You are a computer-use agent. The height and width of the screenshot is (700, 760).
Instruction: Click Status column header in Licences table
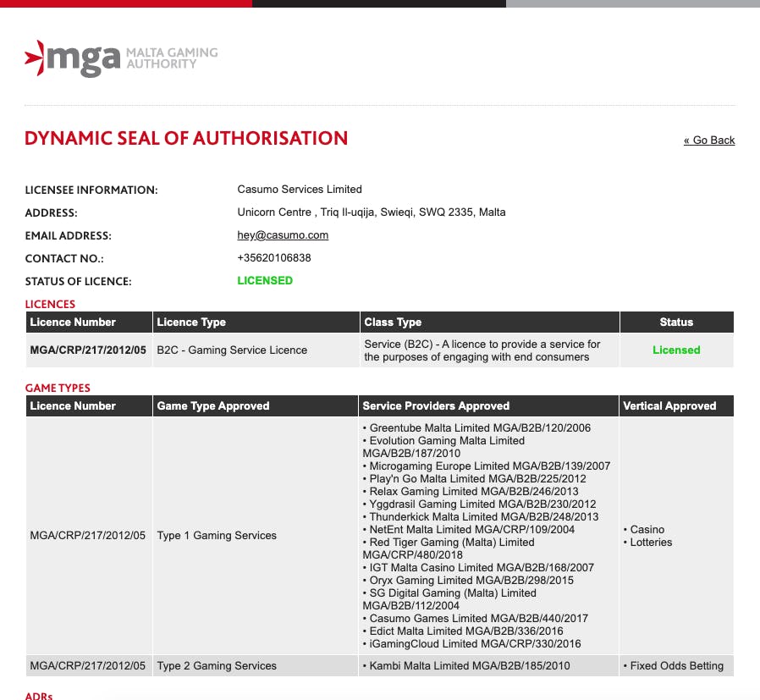pos(676,322)
